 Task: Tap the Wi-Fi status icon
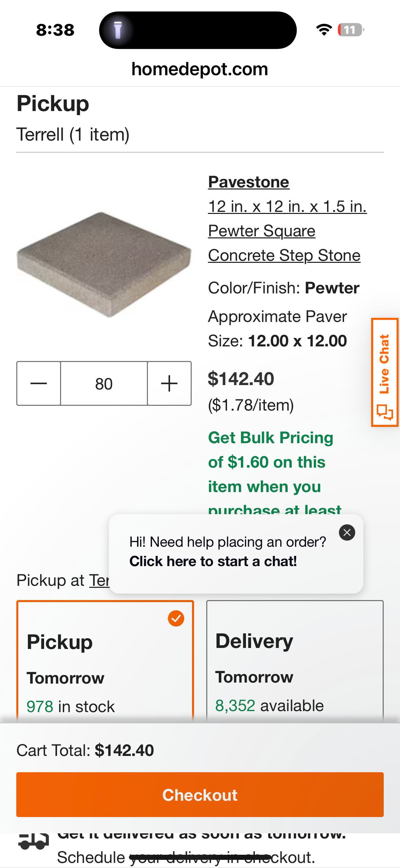tap(324, 30)
